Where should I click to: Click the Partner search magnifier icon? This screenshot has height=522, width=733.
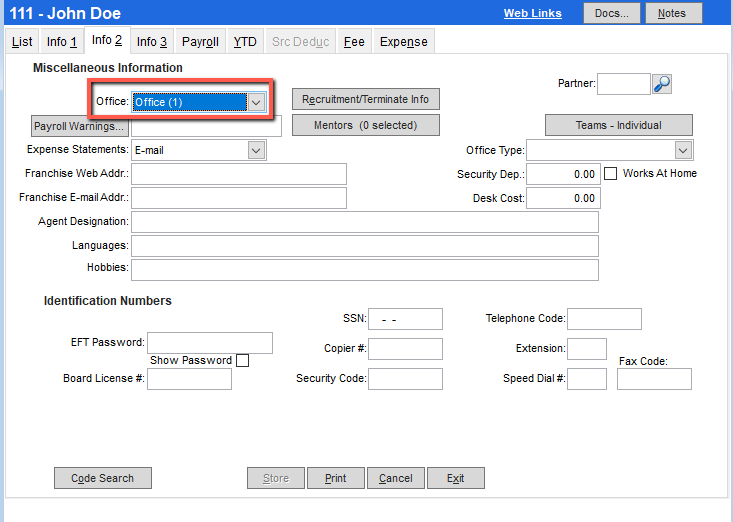662,84
